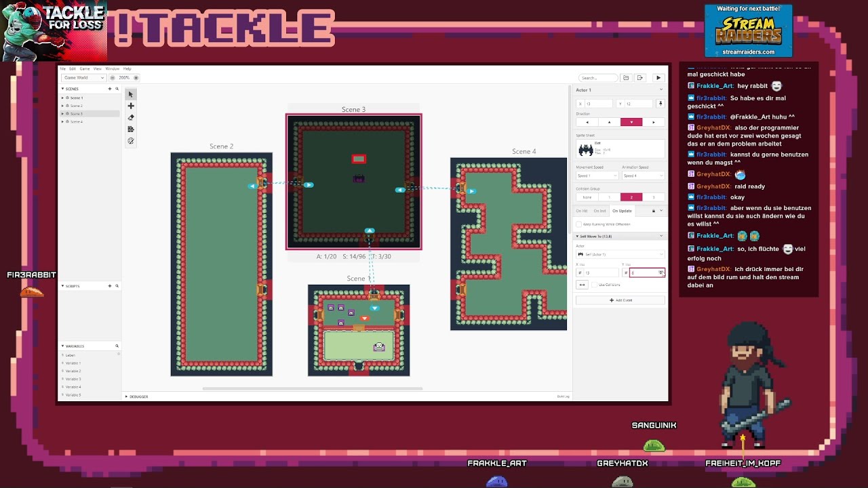868x488 pixels.
Task: Run the game with Play button
Action: pos(658,78)
